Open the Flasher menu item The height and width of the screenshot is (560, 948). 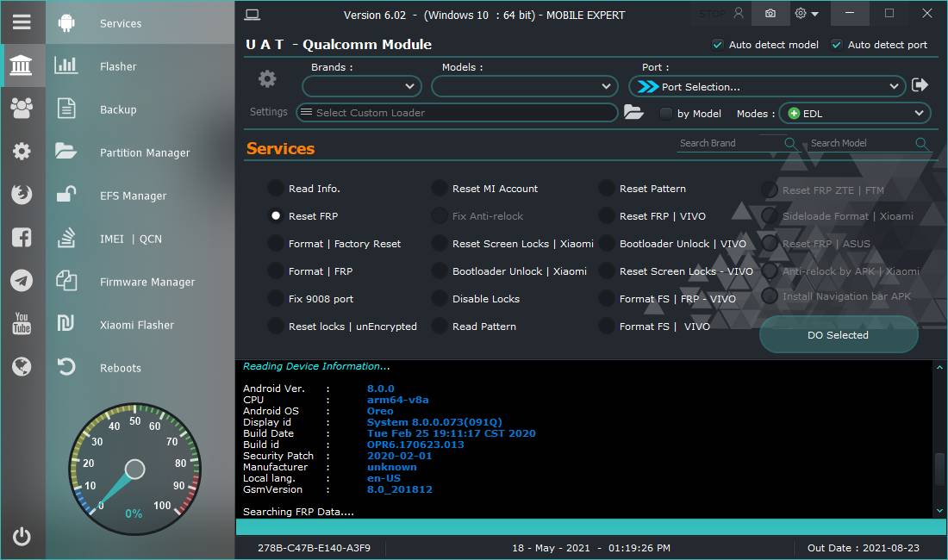click(118, 66)
